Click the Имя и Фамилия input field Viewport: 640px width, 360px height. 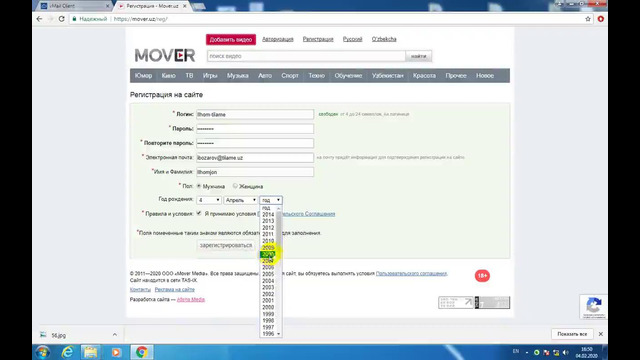(x=255, y=172)
